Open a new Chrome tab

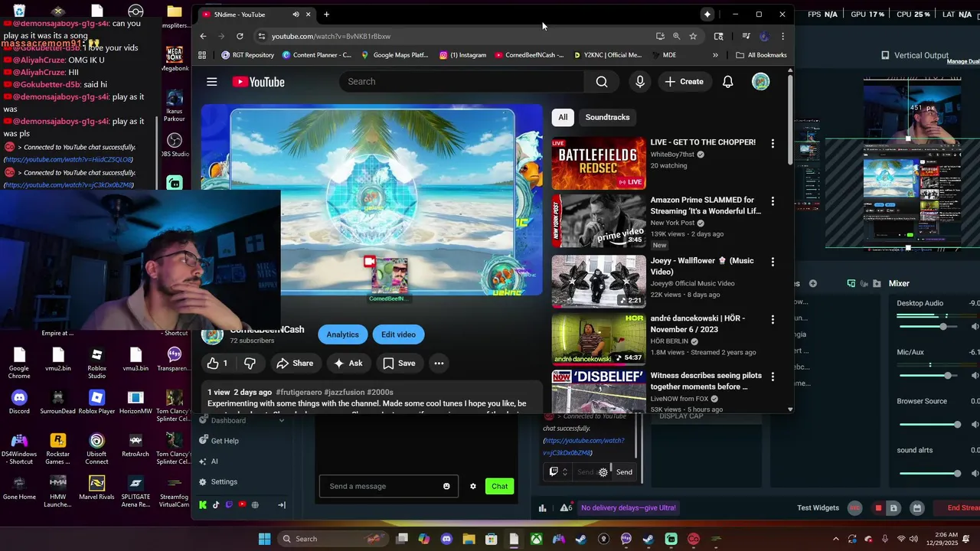click(x=326, y=15)
